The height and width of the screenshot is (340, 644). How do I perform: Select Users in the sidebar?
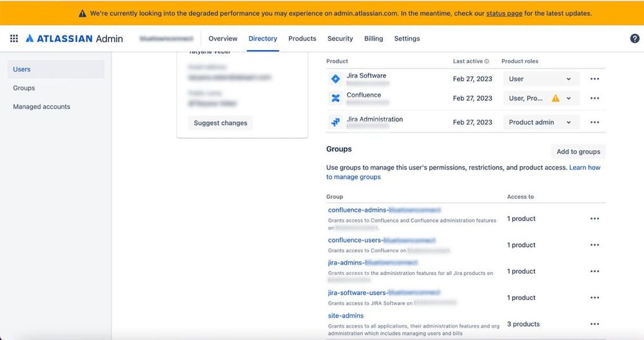pos(56,69)
